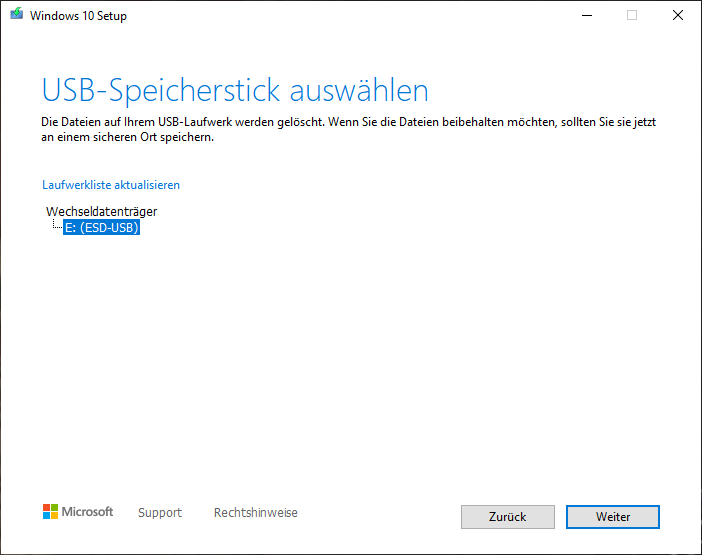Click the "USB-Speicherstick auswählen" heading

point(235,90)
